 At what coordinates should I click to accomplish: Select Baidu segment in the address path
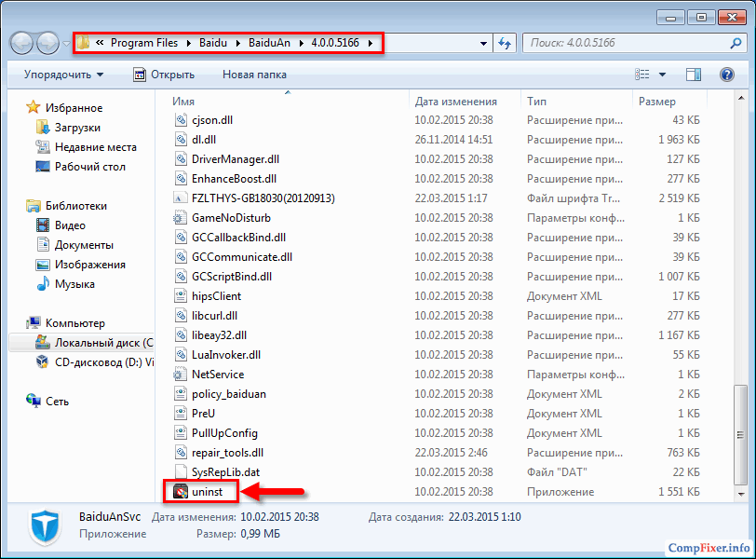(x=212, y=43)
